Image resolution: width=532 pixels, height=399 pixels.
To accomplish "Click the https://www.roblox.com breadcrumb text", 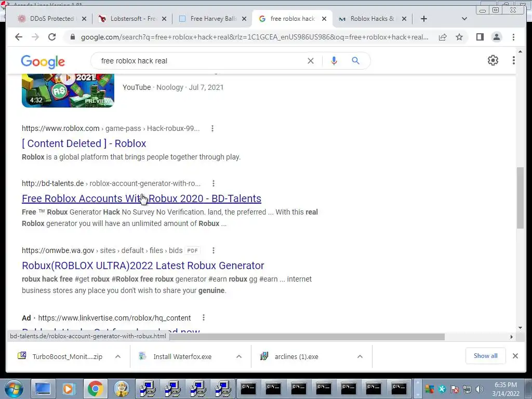I will click(60, 128).
